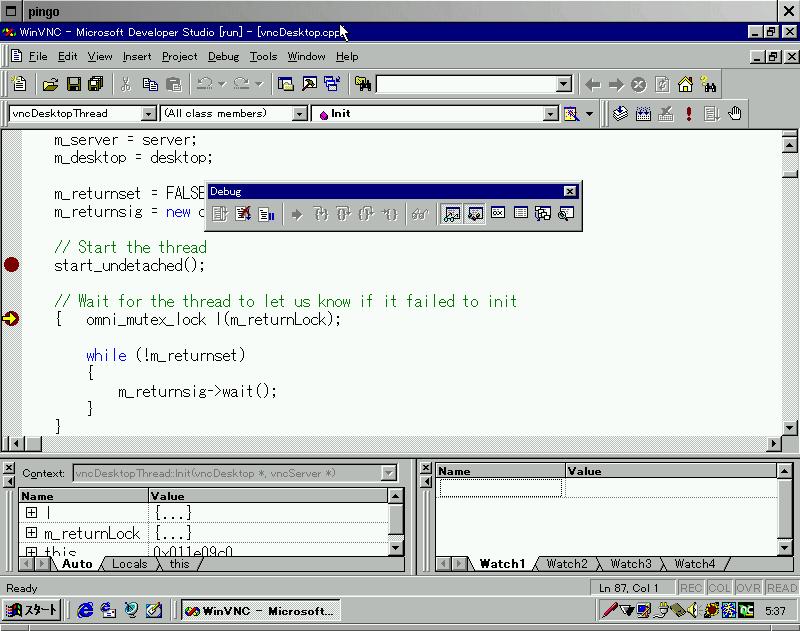Click the Find text input field
Screen dimensions: 800x631
click(466, 84)
